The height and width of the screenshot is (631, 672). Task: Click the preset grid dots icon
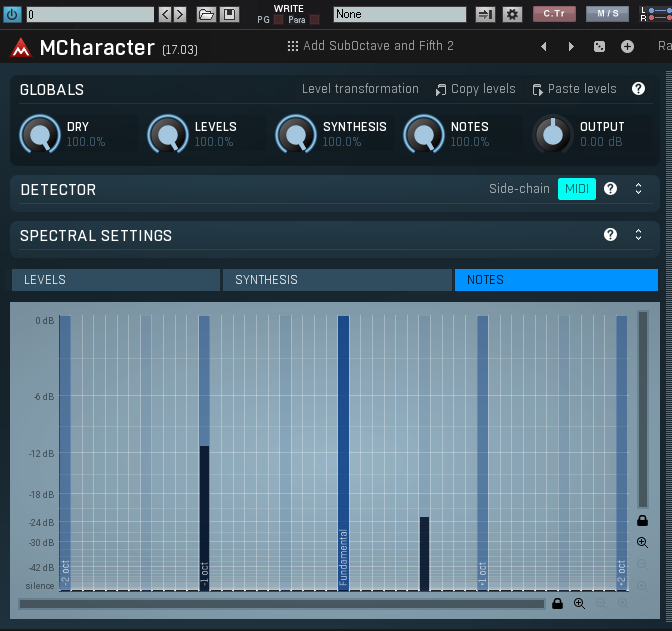pyautogui.click(x=293, y=46)
